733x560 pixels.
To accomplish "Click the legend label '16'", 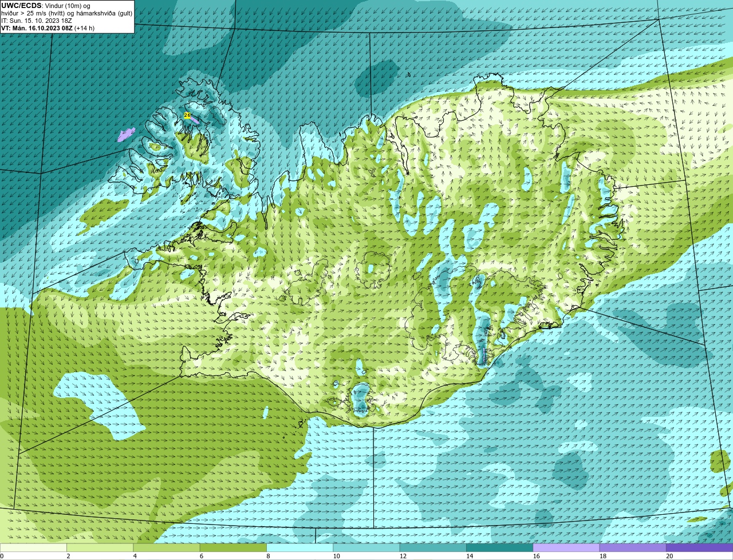I will tap(536, 556).
